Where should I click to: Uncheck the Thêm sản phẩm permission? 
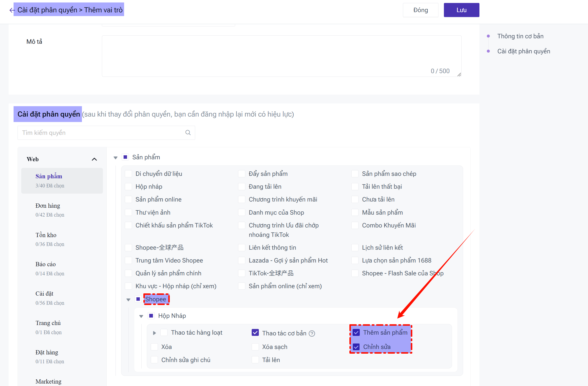(356, 333)
